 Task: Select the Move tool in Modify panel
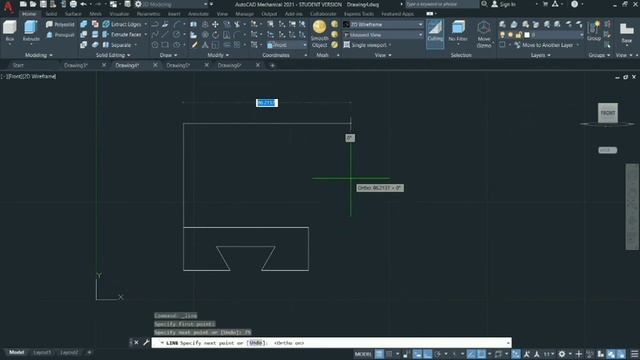[x=215, y=24]
